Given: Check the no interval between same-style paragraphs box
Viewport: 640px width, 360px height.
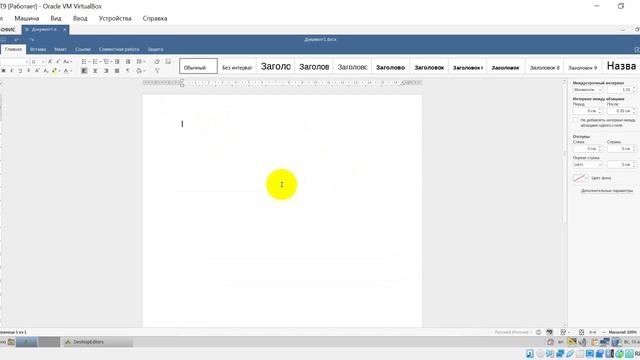Looking at the screenshot, I should (576, 120).
